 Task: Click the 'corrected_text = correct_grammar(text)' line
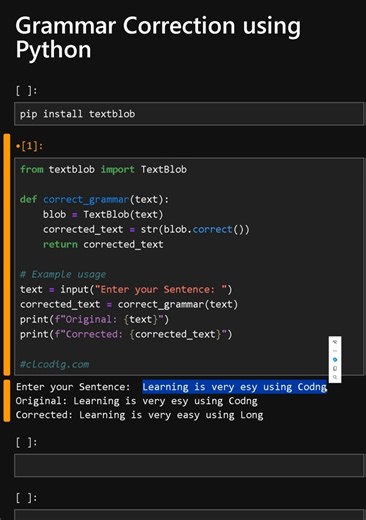tap(129, 304)
